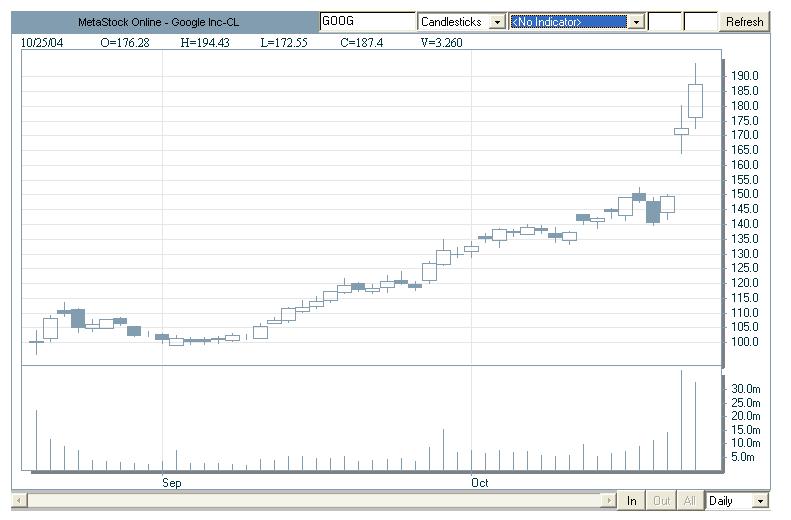Viewport: 791px width, 520px height.
Task: Click the right arrow of horizontal scrollbar
Action: (x=609, y=501)
